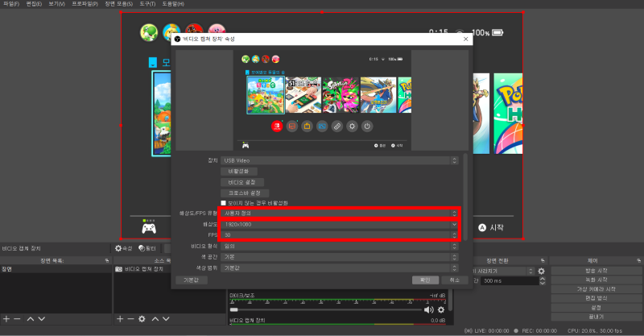
Task: Move the scene up in scene list
Action: (x=31, y=319)
